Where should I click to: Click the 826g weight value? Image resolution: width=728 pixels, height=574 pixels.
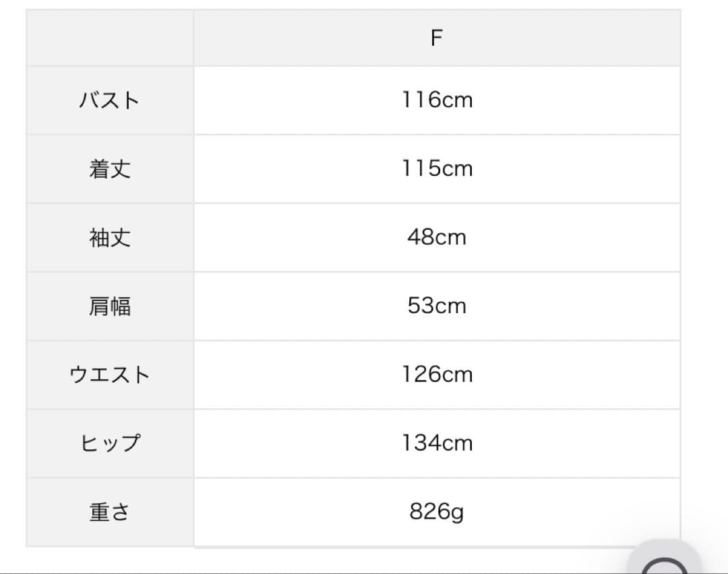point(437,513)
